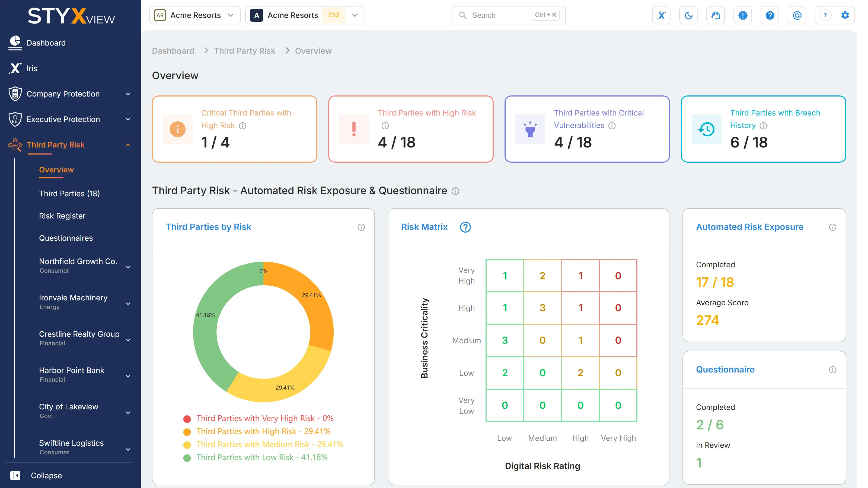Click the Third Parties by Risk panel title

click(209, 227)
